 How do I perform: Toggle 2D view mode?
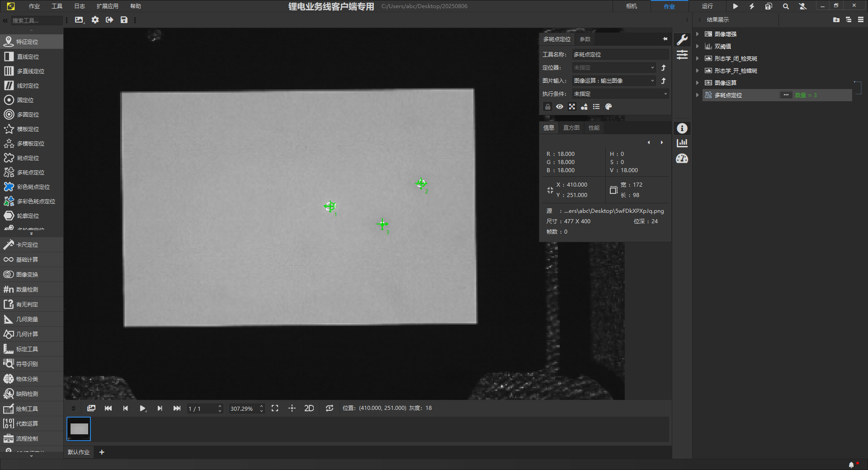309,408
